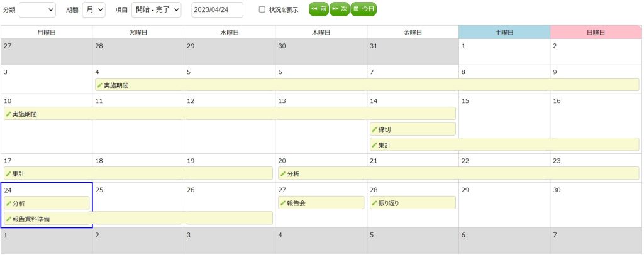Click pencil icon on 報告資料準備 event
This screenshot has width=644, height=255.
[8, 219]
